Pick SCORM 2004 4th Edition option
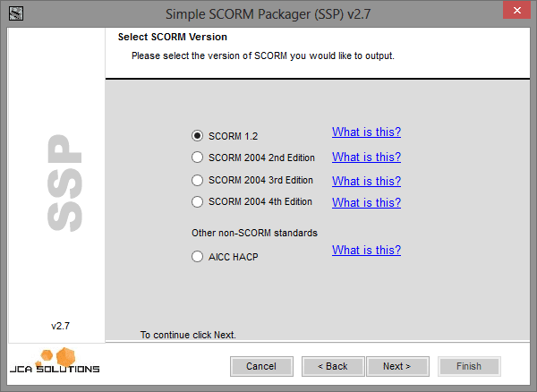This screenshot has width=537, height=392. 198,202
